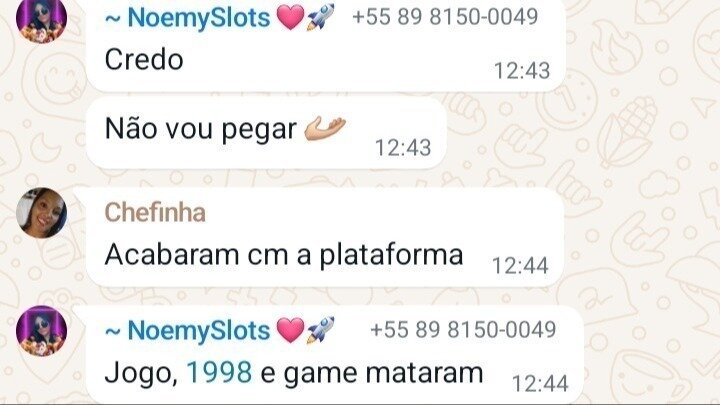Click NoemySlots name above the Jogo message
Viewport: 720px width, 405px height.
[187, 331]
